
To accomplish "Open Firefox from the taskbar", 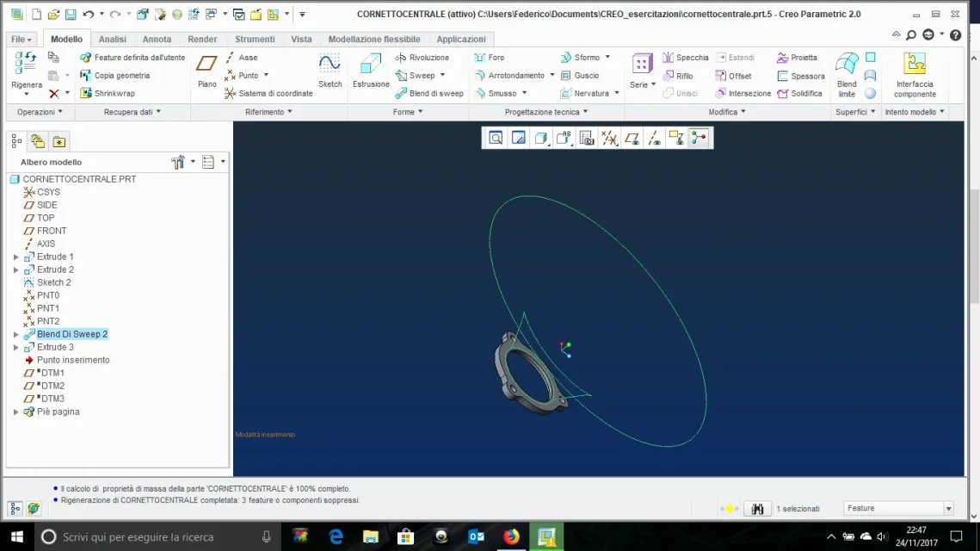I will [x=511, y=536].
